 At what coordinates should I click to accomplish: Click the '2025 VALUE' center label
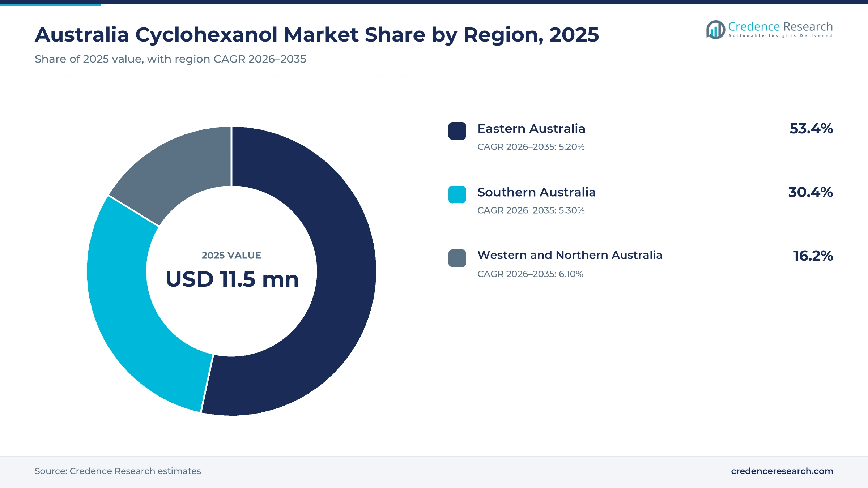coord(231,256)
